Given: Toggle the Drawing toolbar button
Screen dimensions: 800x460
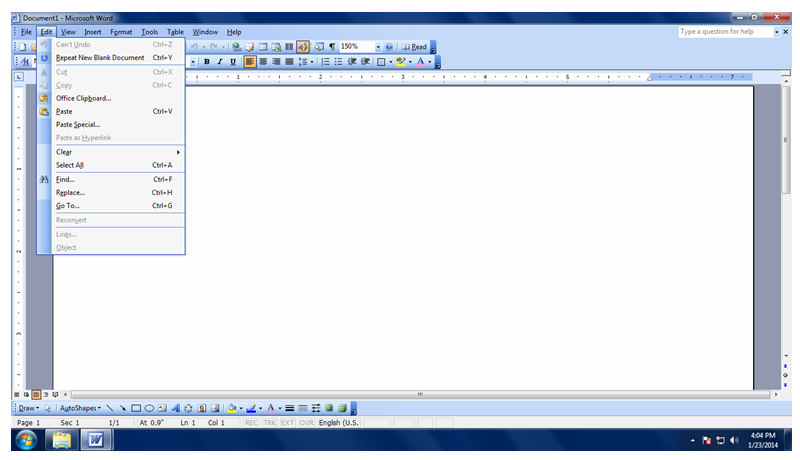Looking at the screenshot, I should (303, 47).
